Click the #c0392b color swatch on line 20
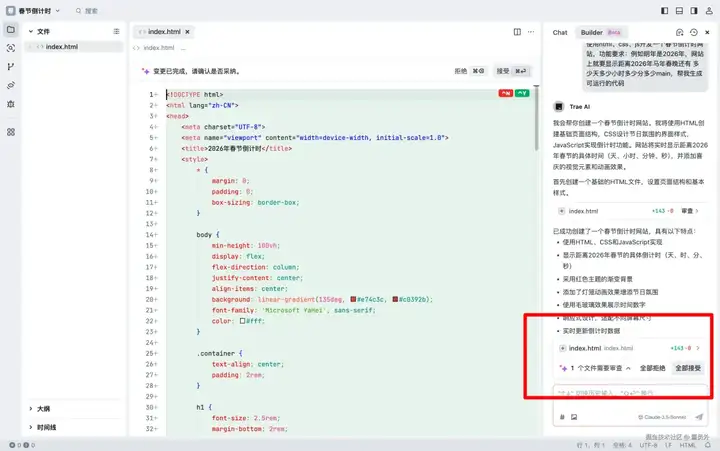The height and width of the screenshot is (451, 720). 395,299
